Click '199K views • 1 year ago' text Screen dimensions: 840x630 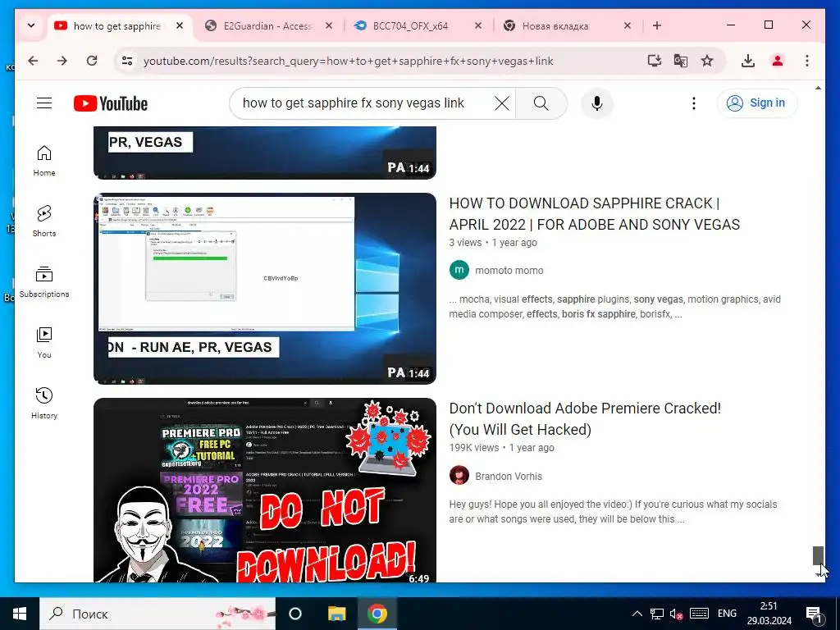pyautogui.click(x=501, y=448)
